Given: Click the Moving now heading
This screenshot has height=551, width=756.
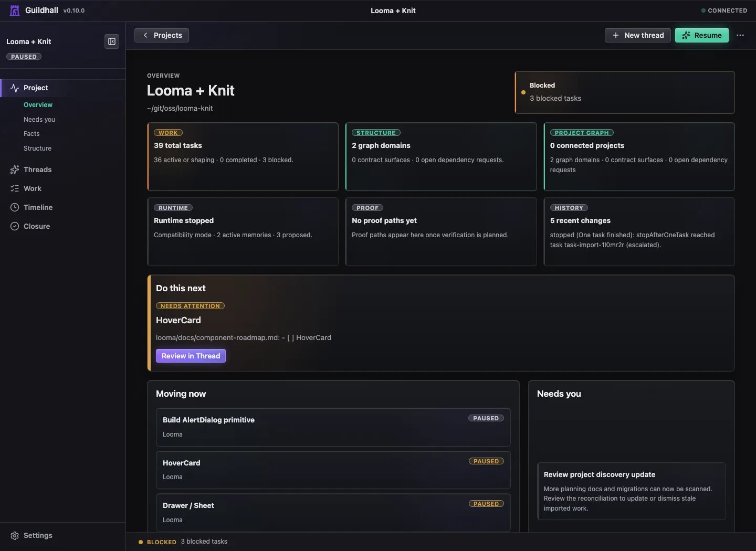Looking at the screenshot, I should [x=181, y=394].
